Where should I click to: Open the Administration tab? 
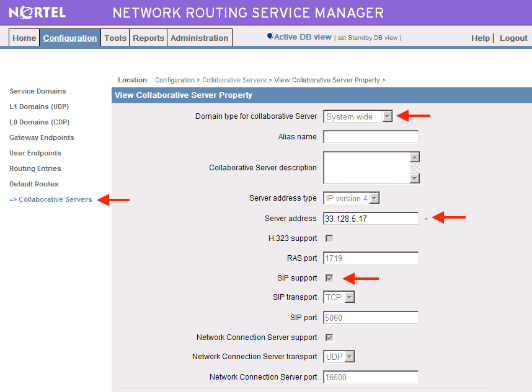(x=200, y=38)
